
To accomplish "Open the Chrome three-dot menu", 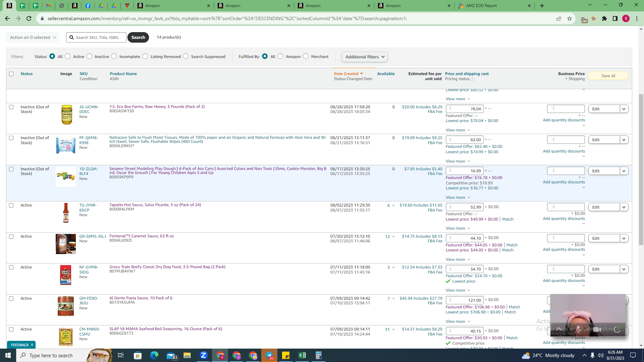I will tap(637, 18).
